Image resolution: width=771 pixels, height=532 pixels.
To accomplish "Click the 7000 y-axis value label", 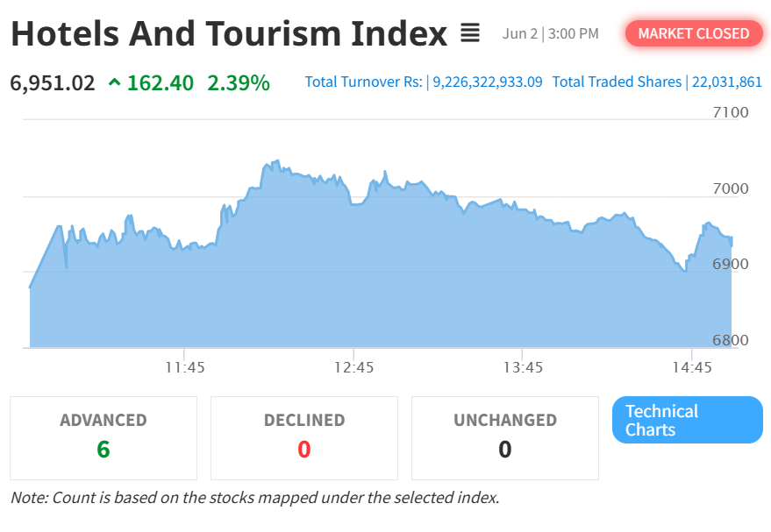I will point(731,188).
